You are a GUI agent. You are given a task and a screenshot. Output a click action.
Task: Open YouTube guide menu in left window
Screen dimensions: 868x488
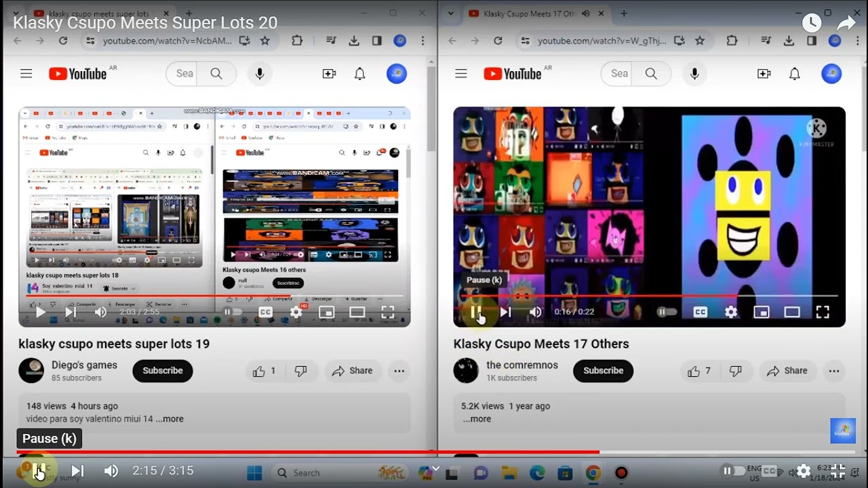click(26, 74)
